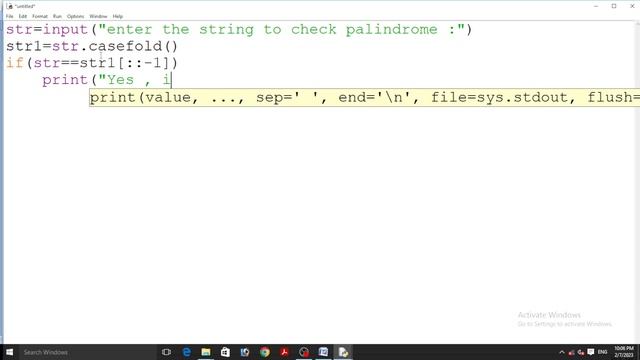The height and width of the screenshot is (360, 640).
Task: Open the Edit menu
Action: (23, 16)
